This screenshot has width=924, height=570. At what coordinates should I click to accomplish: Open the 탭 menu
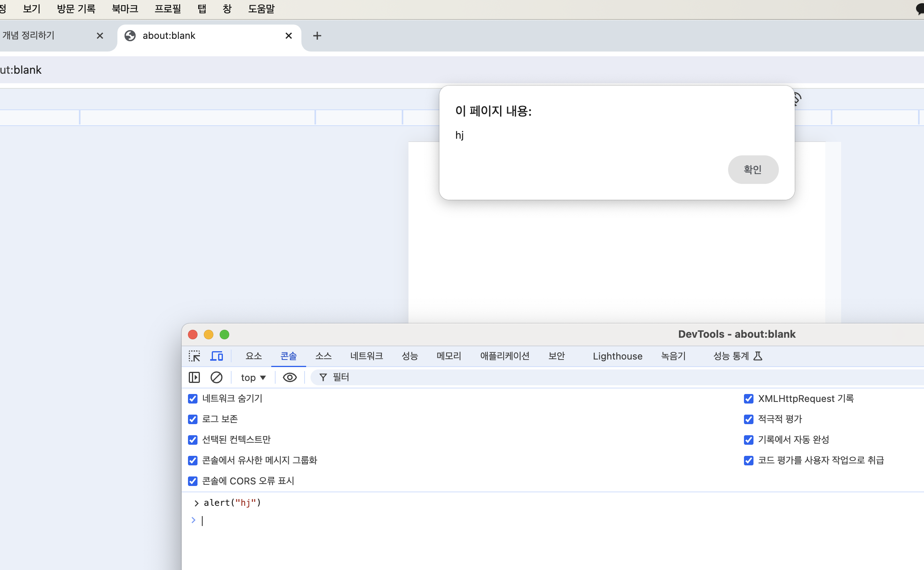click(x=202, y=9)
